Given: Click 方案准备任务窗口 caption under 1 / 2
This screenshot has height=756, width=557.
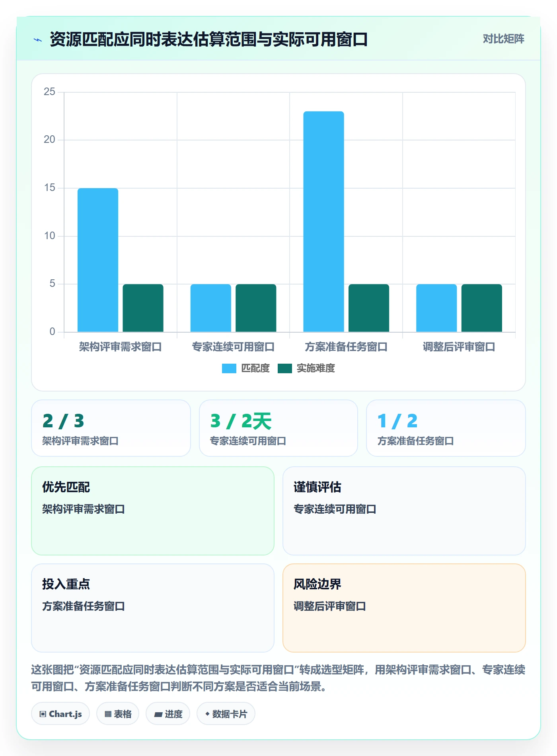Looking at the screenshot, I should [415, 441].
